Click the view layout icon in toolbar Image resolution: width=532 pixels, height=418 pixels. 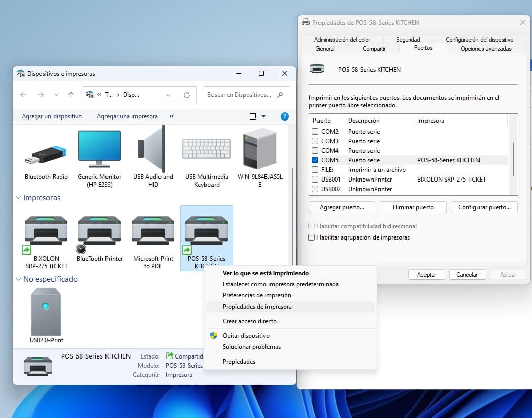253,116
